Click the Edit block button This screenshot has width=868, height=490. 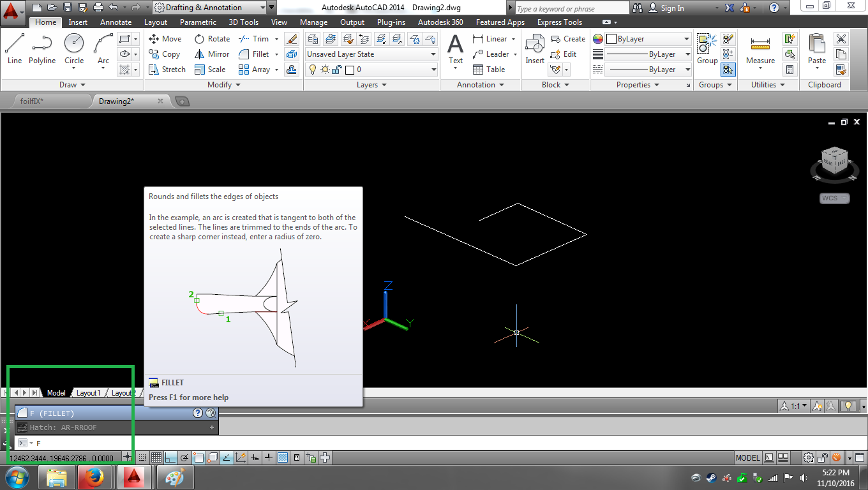click(563, 54)
